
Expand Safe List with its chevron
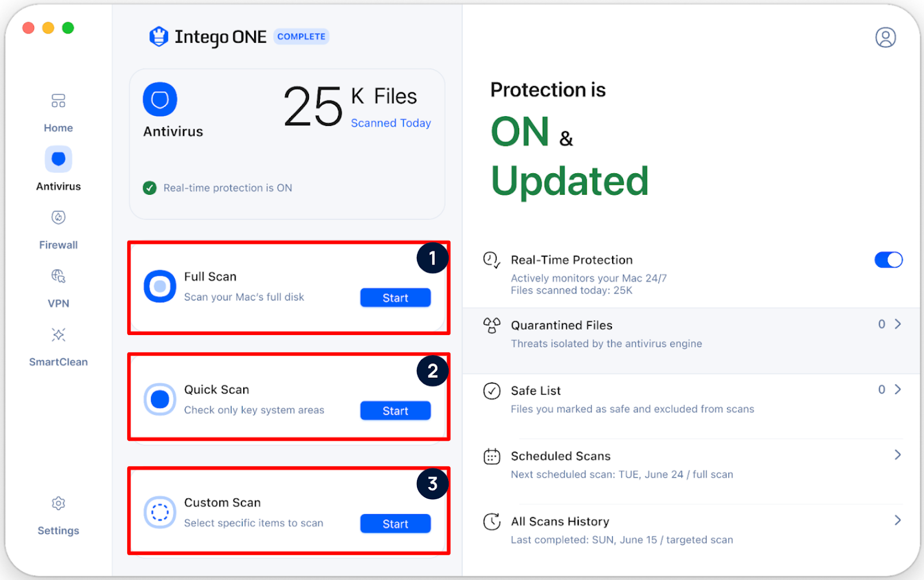pos(898,389)
